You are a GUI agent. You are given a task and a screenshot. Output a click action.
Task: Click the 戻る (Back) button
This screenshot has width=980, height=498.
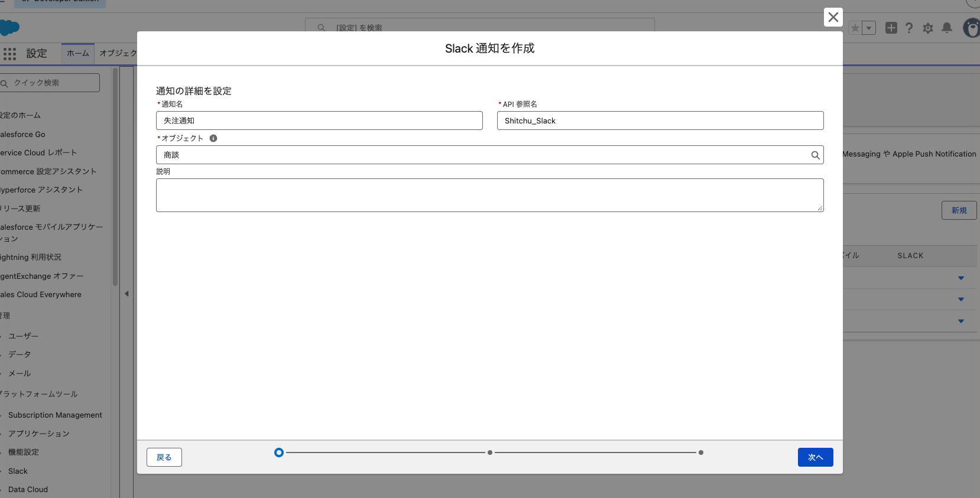(x=164, y=457)
